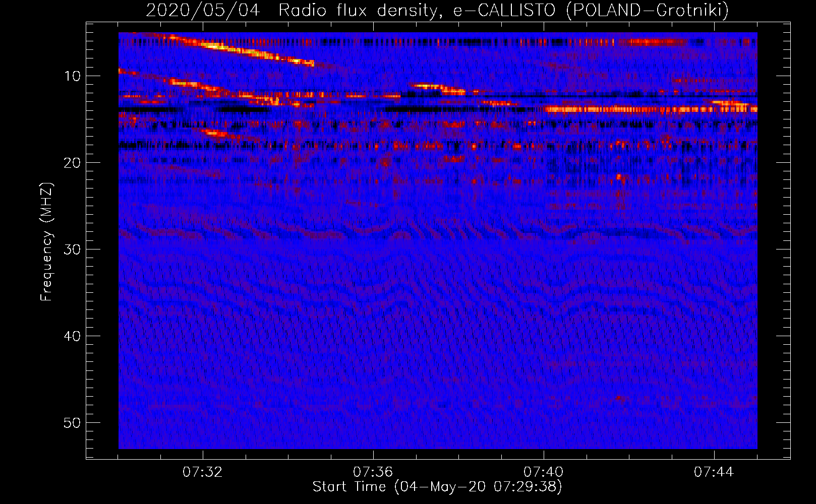
Task: Click the 07:44 time tick label
Action: (714, 472)
